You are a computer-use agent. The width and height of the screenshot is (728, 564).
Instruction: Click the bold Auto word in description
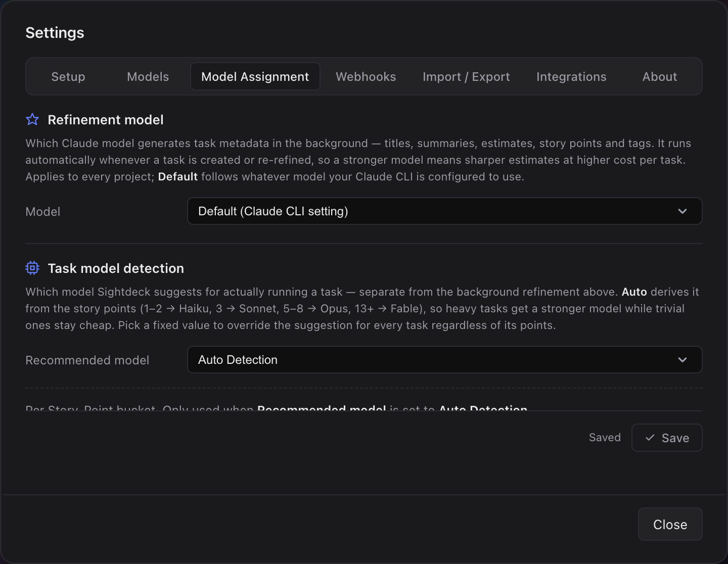(x=634, y=292)
